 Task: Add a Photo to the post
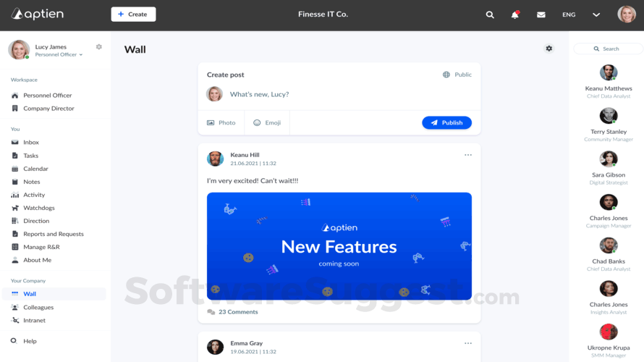221,122
